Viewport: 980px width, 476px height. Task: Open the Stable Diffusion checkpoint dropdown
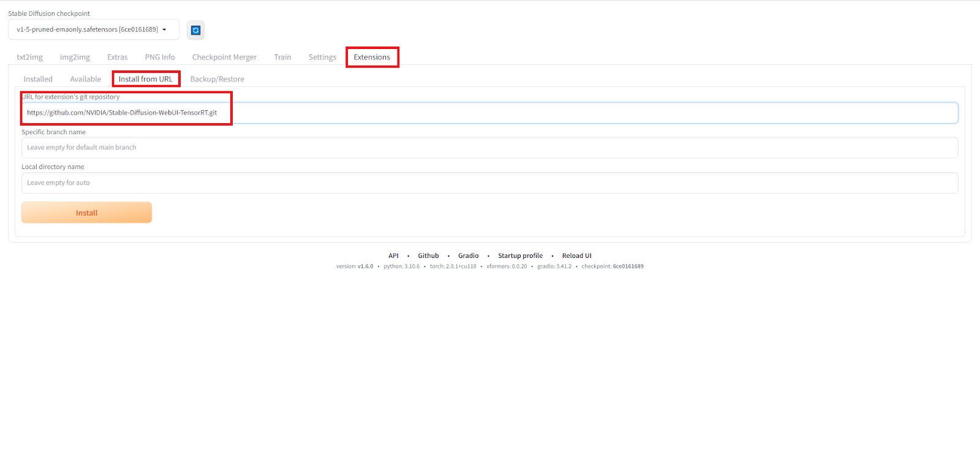click(x=94, y=29)
